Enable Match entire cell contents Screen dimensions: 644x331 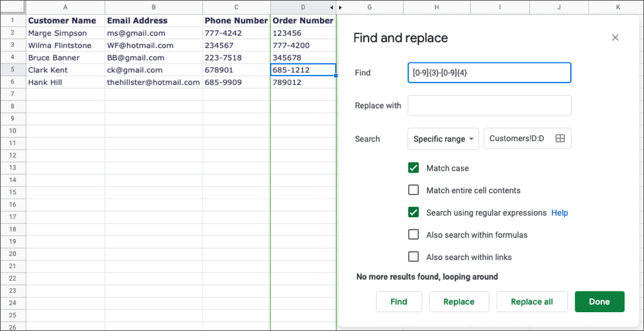(413, 190)
